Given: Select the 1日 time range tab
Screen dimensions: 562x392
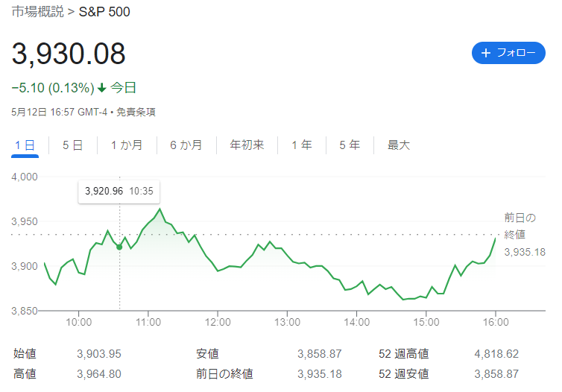Looking at the screenshot, I should tap(25, 145).
